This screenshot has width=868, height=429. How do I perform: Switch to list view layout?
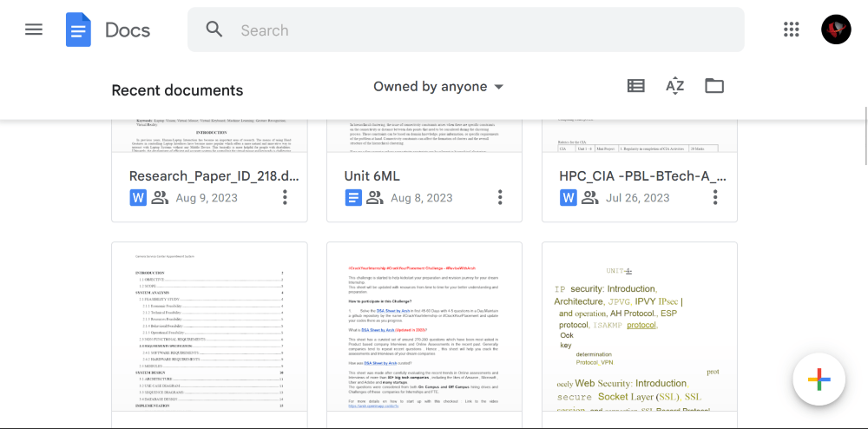tap(636, 86)
